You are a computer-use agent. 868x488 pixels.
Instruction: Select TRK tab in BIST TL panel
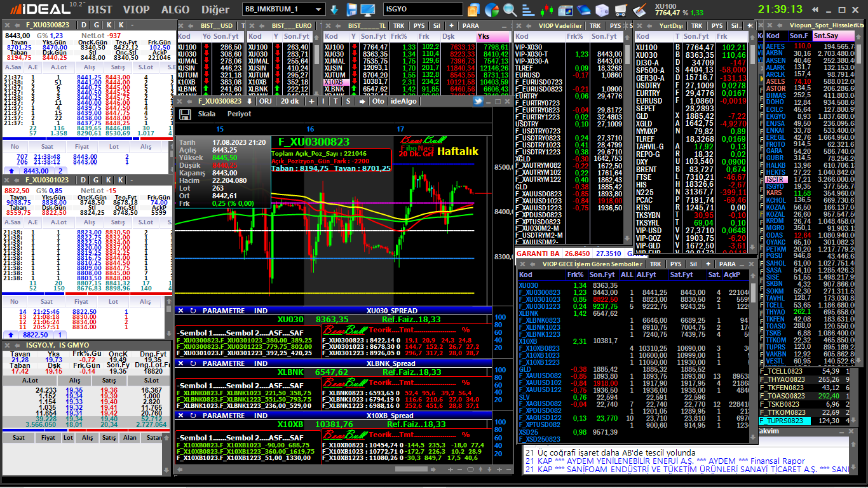pyautogui.click(x=398, y=26)
